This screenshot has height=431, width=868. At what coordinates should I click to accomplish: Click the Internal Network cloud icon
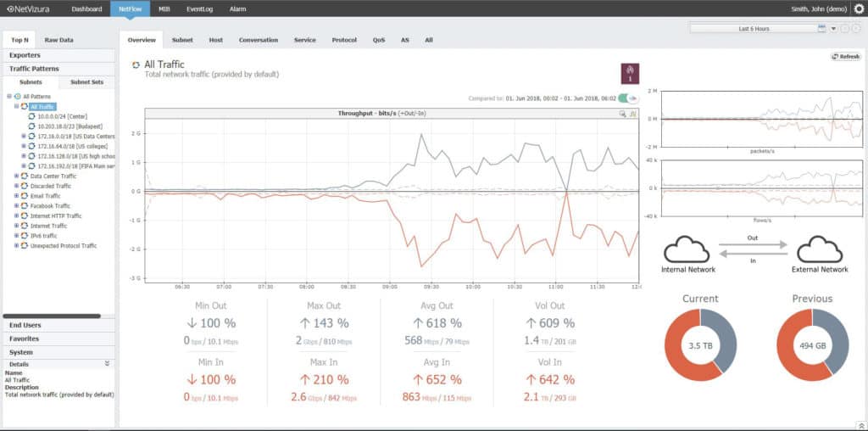coord(687,249)
